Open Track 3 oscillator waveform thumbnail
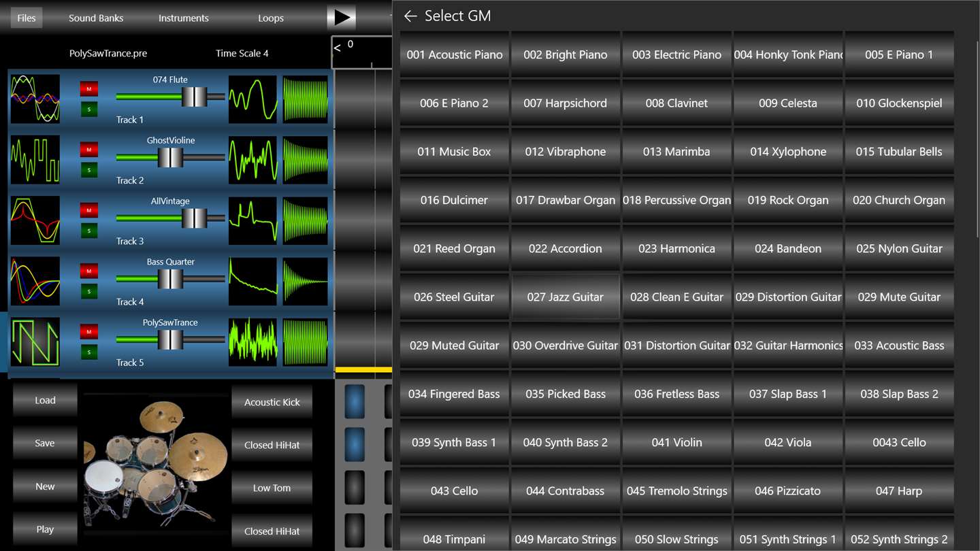The height and width of the screenshot is (551, 980). pos(35,220)
